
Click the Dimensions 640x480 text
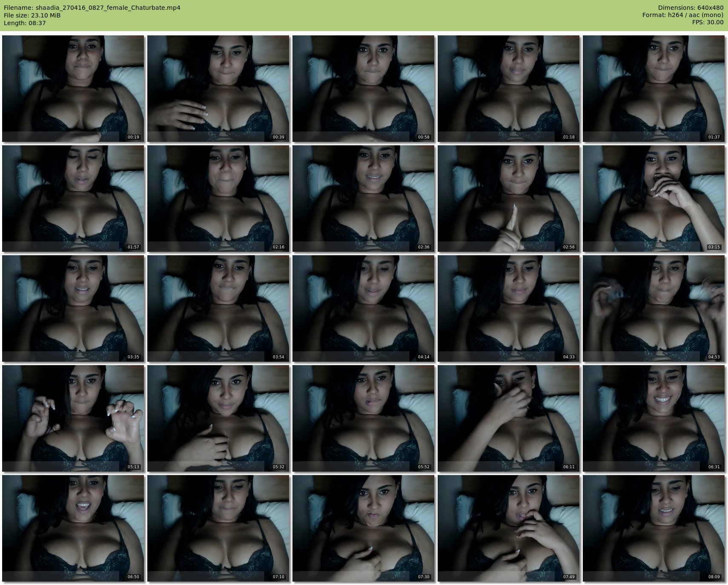(x=691, y=8)
